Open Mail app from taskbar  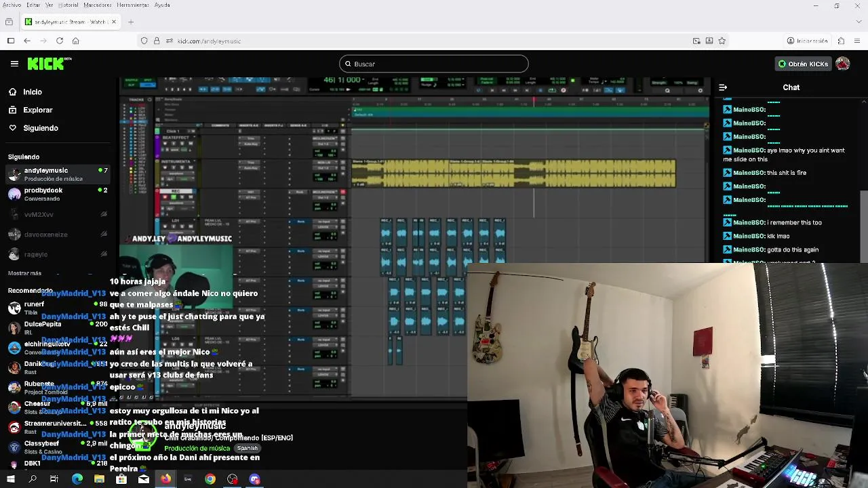[x=144, y=479]
